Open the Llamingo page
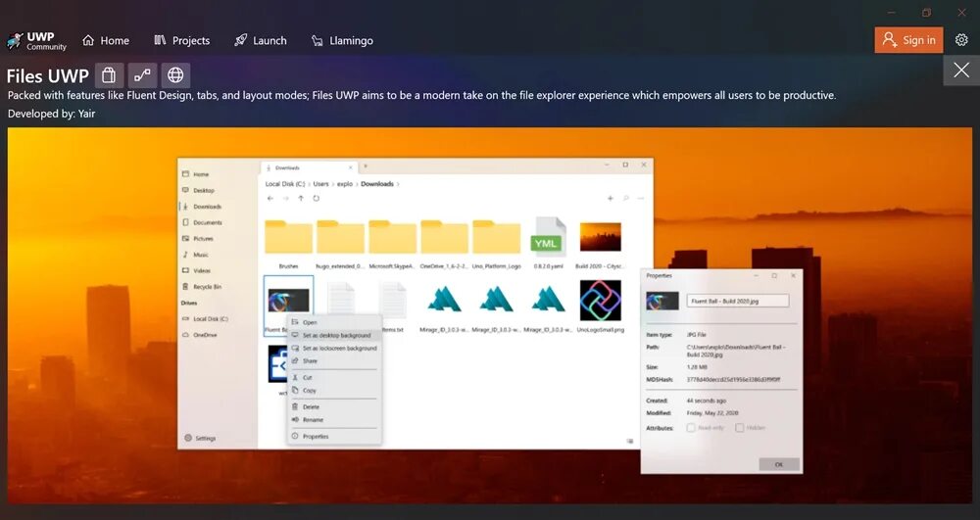980x520 pixels. pos(342,40)
